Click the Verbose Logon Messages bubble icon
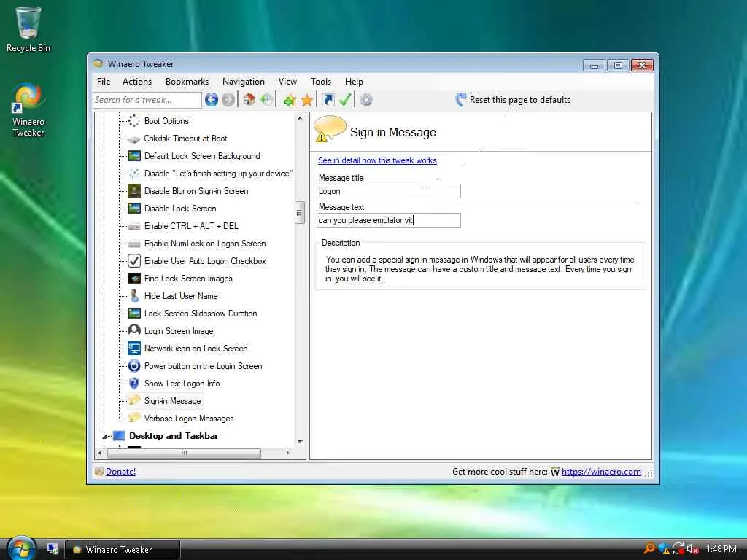The height and width of the screenshot is (560, 747). pyautogui.click(x=134, y=418)
